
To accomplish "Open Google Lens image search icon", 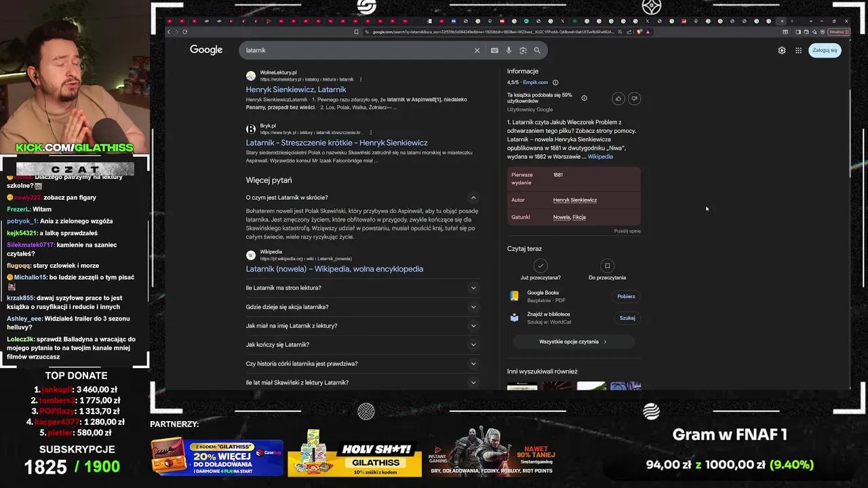I will click(x=523, y=50).
